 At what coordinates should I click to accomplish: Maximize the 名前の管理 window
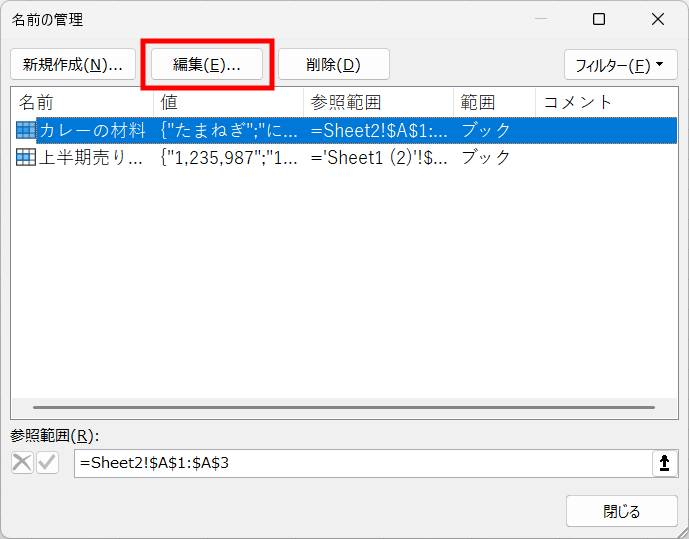pyautogui.click(x=599, y=19)
